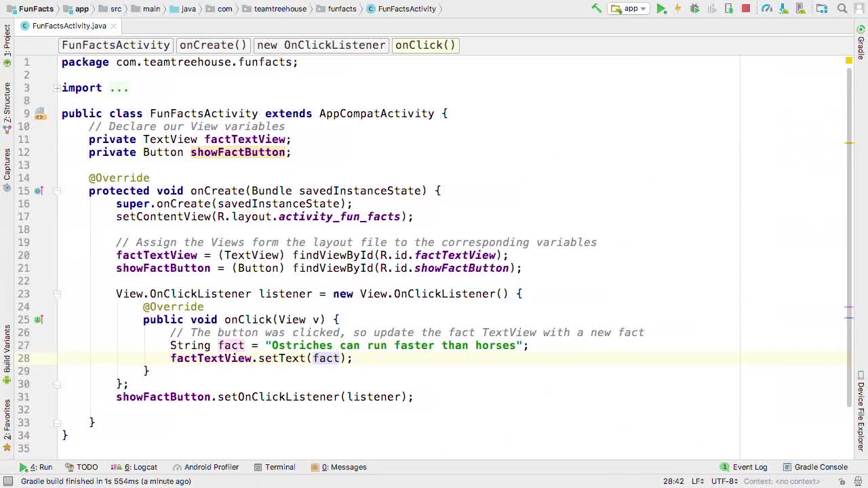
Task: Run the app using the green play icon
Action: (660, 9)
